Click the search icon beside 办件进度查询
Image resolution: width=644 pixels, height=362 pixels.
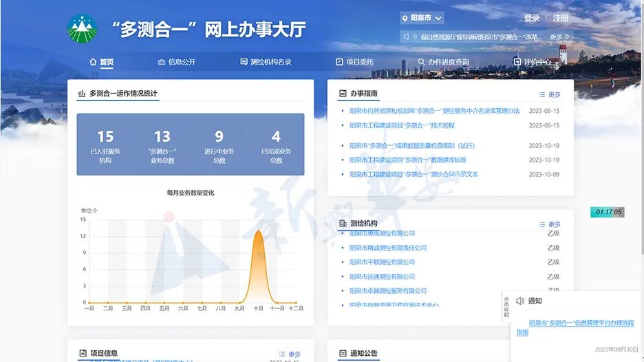point(421,62)
